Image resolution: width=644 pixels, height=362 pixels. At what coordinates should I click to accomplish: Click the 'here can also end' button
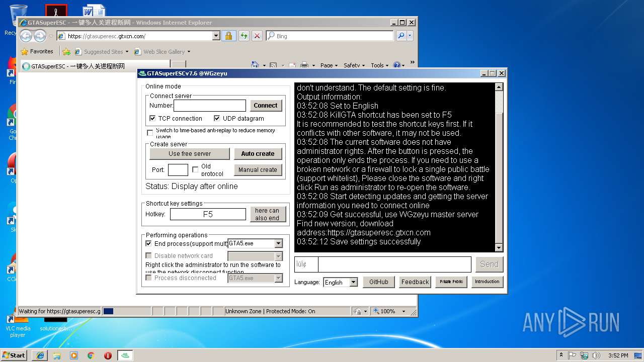tap(267, 214)
